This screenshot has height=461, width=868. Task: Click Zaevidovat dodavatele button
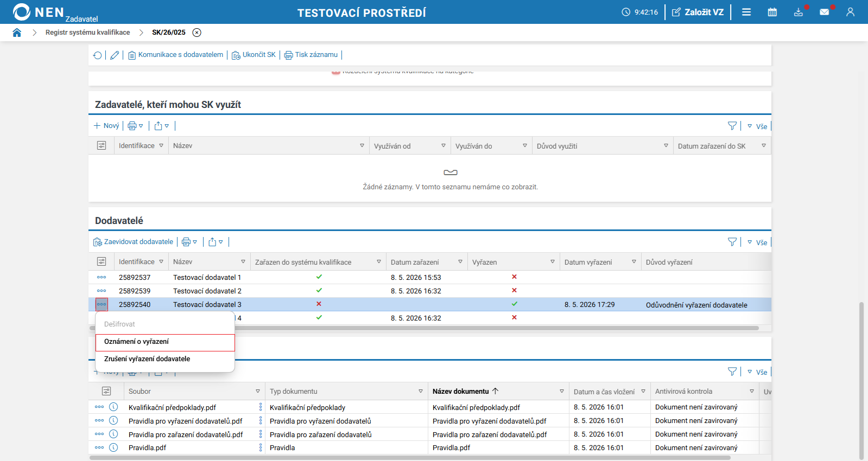pos(134,242)
